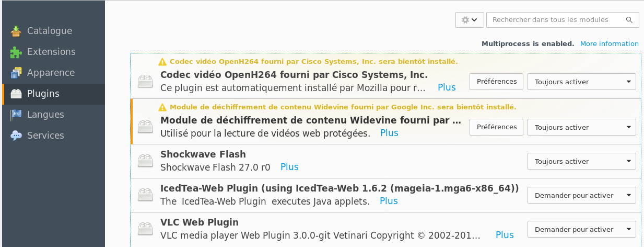The height and width of the screenshot is (247, 644).
Task: Open the gear tools dropdown menu
Action: click(x=470, y=20)
